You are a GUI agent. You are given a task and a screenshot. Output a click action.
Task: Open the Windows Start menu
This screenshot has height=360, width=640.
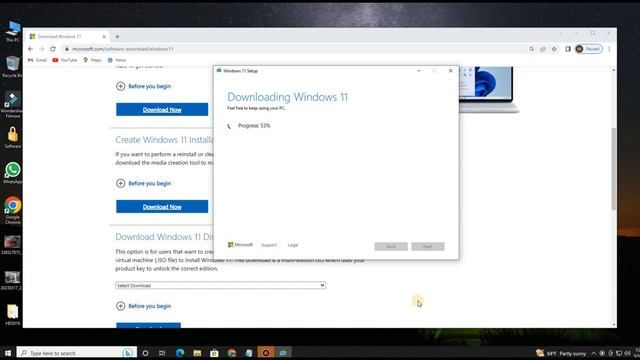click(8, 353)
